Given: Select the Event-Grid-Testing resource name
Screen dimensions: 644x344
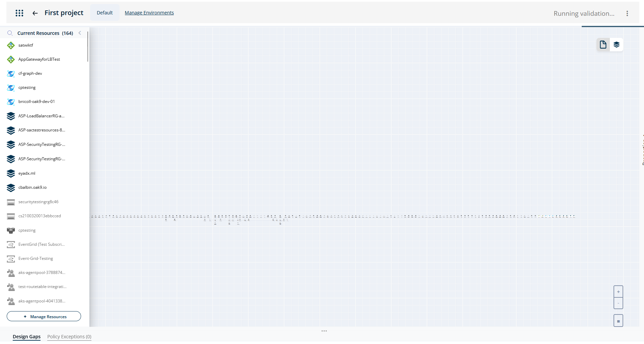Looking at the screenshot, I should click(x=36, y=259).
